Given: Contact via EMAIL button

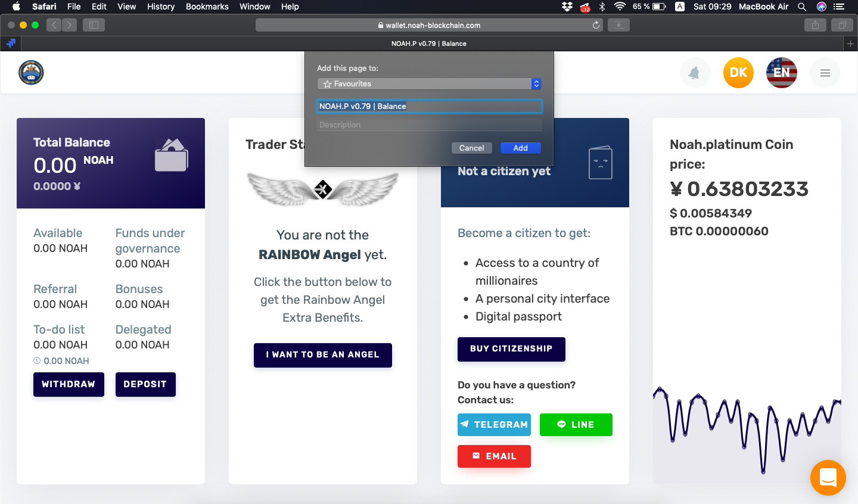Looking at the screenshot, I should pos(494,456).
